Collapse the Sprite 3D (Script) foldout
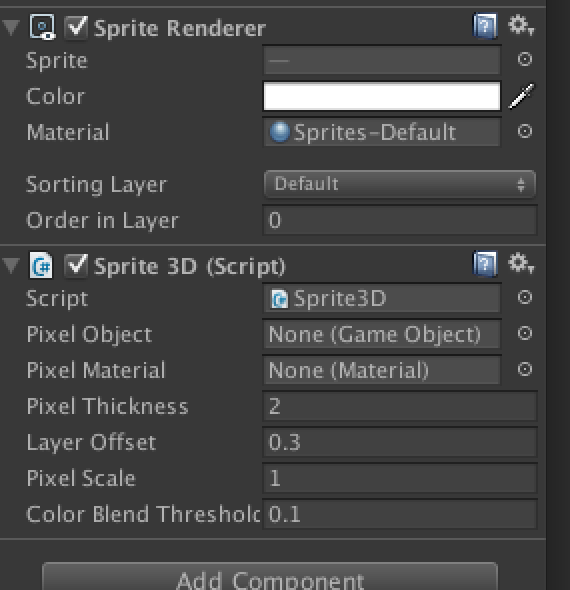 click(x=11, y=266)
